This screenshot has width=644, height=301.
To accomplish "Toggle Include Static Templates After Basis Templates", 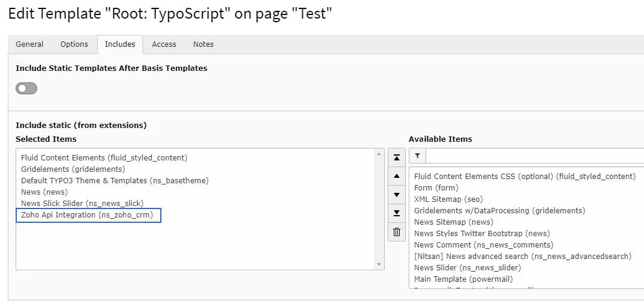I will pyautogui.click(x=26, y=88).
